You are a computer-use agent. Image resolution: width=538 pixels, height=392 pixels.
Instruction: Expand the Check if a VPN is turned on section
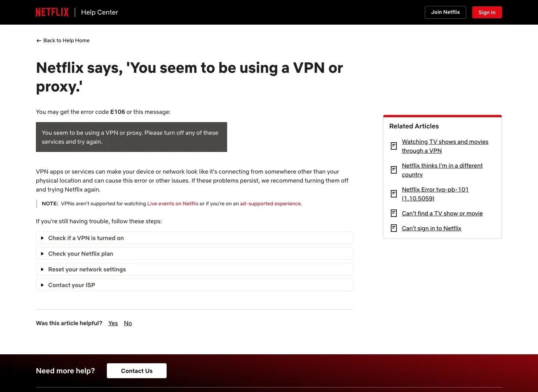click(x=194, y=238)
